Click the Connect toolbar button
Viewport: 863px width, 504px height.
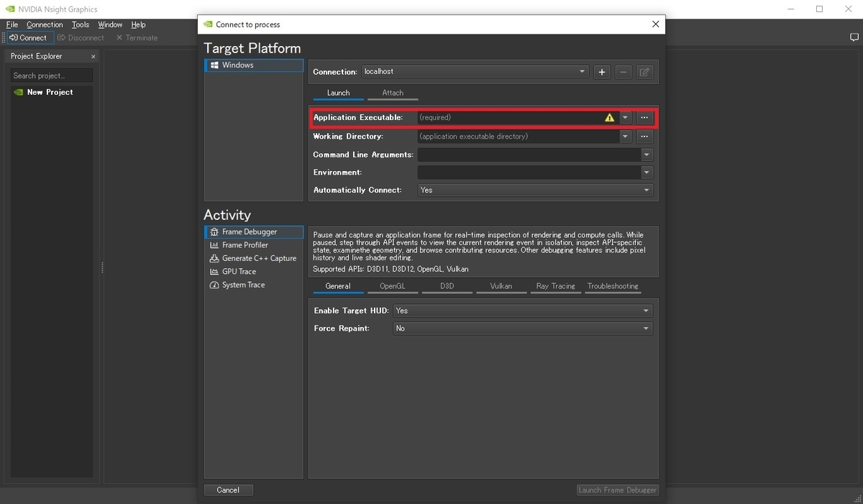tap(29, 37)
